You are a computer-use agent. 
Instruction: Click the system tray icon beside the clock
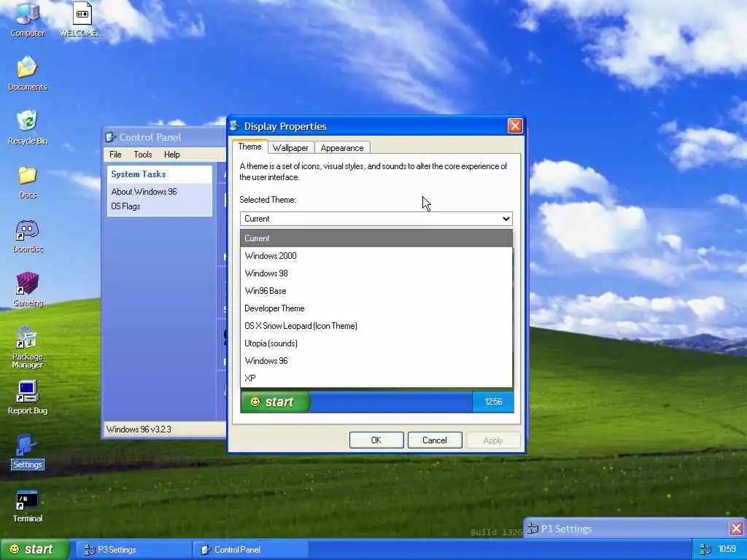coord(705,550)
